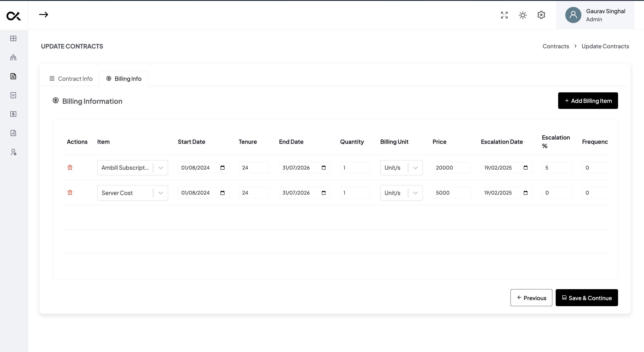
Task: View reports via chart icon in sidebar
Action: click(13, 133)
